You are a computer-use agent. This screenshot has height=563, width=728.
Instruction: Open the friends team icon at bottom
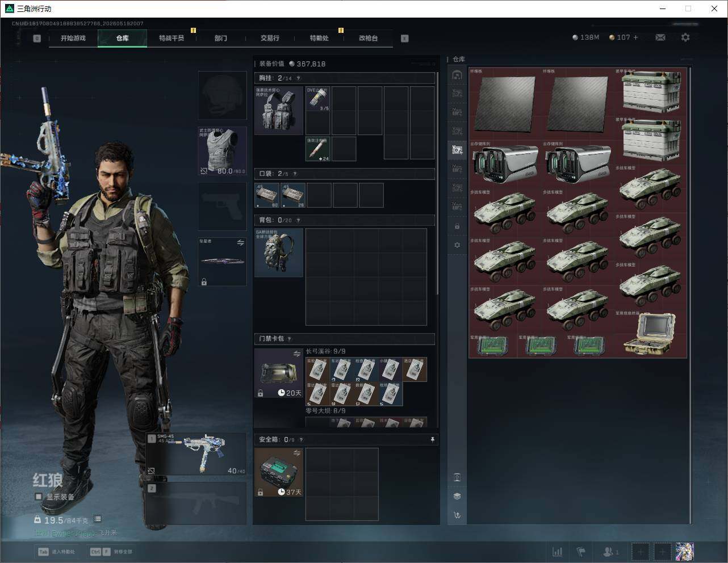pos(610,552)
